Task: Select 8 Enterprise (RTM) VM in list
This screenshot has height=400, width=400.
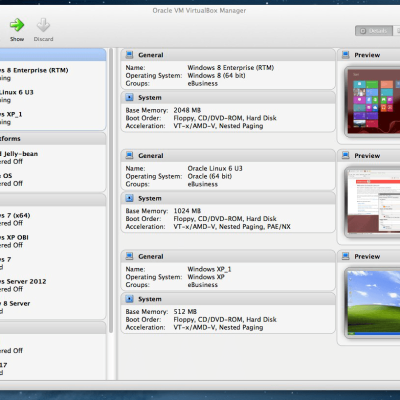Action: coord(53,74)
